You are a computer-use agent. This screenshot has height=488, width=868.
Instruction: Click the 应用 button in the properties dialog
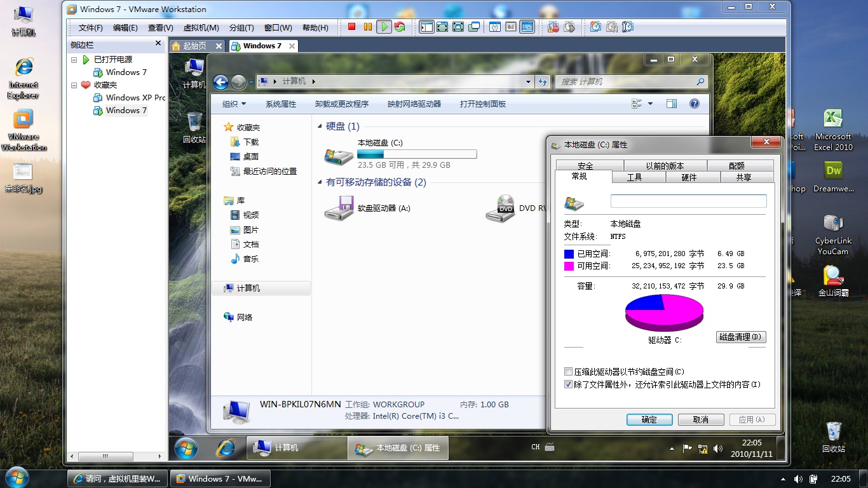(752, 419)
